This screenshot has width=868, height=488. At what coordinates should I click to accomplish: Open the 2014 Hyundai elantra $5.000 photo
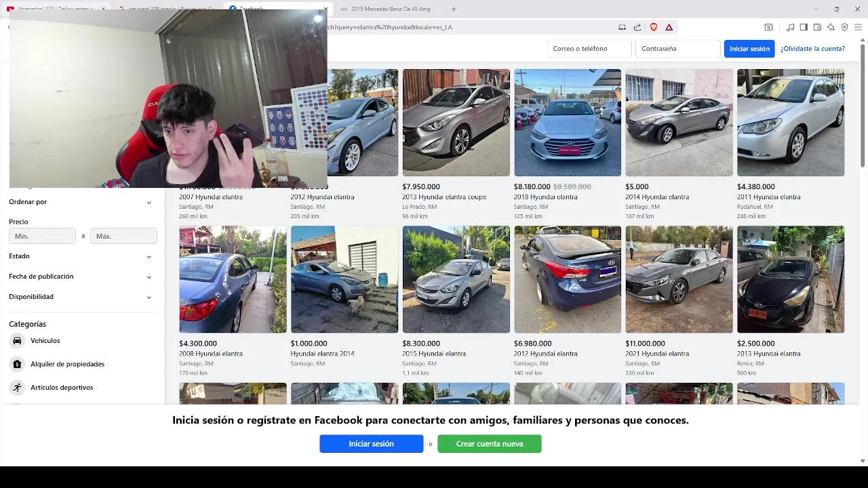[679, 123]
